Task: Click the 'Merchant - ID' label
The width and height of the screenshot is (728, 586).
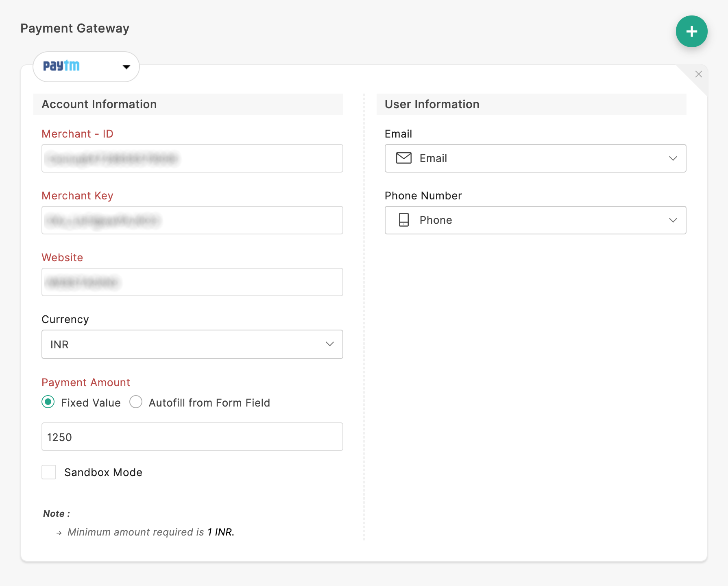Action: click(77, 134)
